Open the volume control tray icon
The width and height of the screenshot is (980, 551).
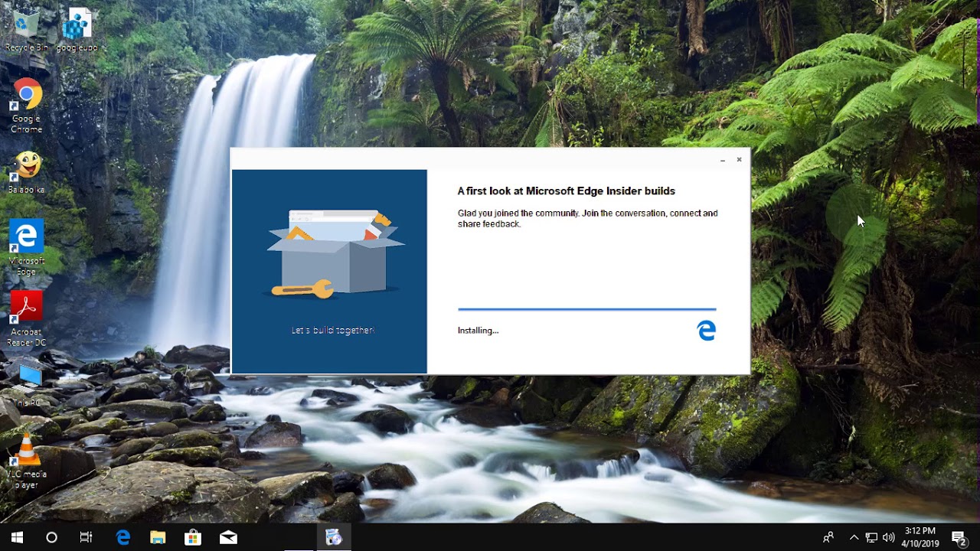click(x=888, y=537)
